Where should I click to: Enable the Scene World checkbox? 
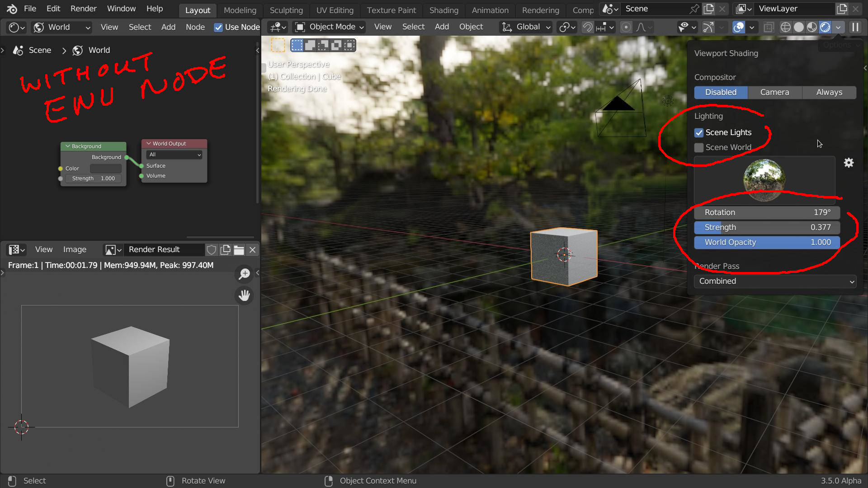click(699, 147)
